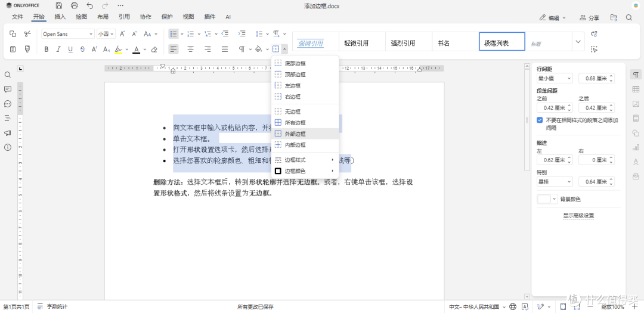
Task: Click the Cut scissors icon
Action: pyautogui.click(x=27, y=33)
